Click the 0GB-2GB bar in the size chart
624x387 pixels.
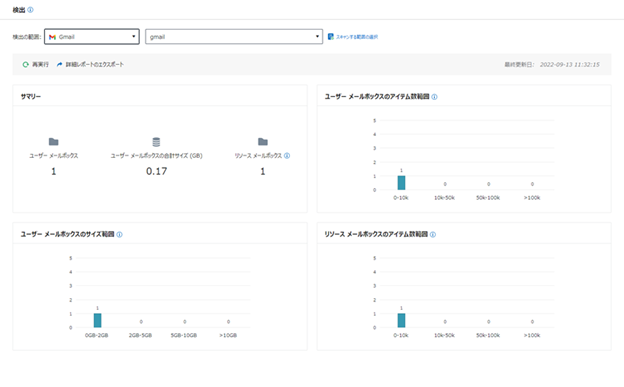coord(98,321)
